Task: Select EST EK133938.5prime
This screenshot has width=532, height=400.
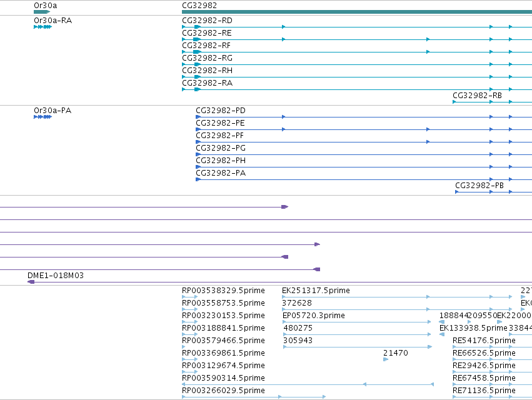Action: point(473,328)
